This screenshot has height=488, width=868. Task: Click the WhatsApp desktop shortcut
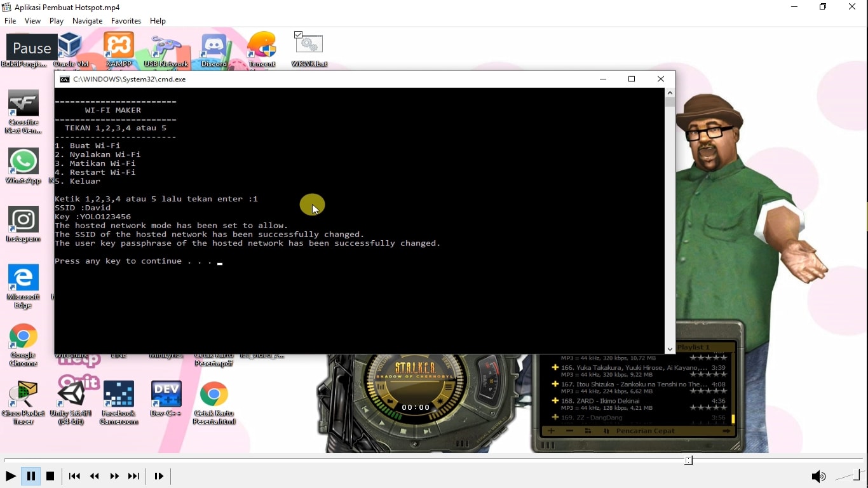(x=24, y=163)
